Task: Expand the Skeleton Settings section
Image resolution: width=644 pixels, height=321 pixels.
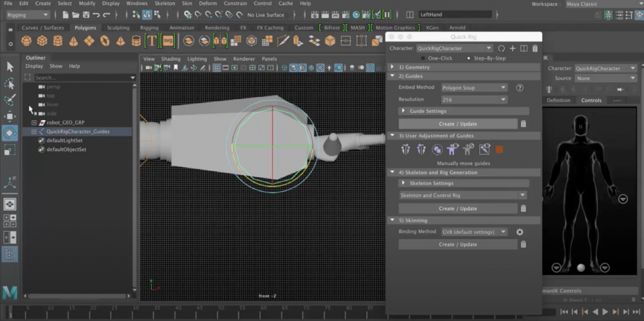Action: pos(403,183)
